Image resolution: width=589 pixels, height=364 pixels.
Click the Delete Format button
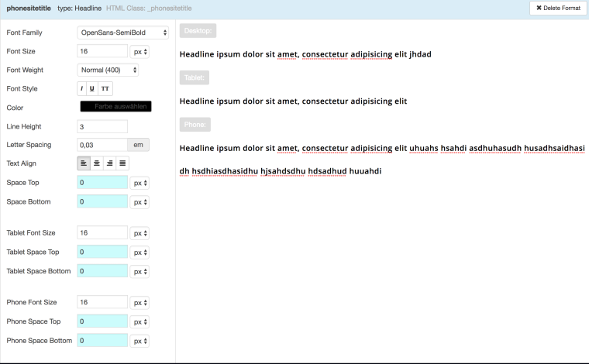click(556, 8)
